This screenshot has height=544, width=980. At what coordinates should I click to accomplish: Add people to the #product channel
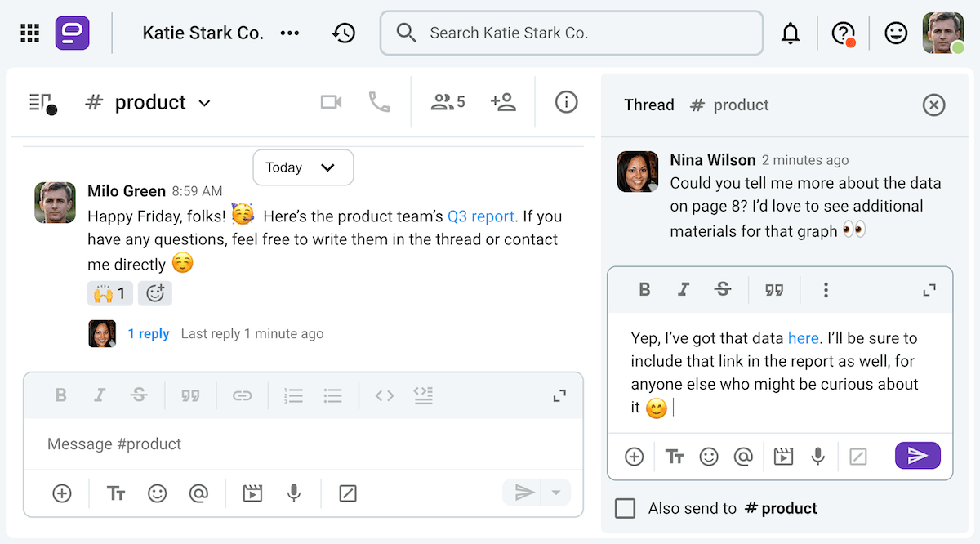click(x=503, y=101)
